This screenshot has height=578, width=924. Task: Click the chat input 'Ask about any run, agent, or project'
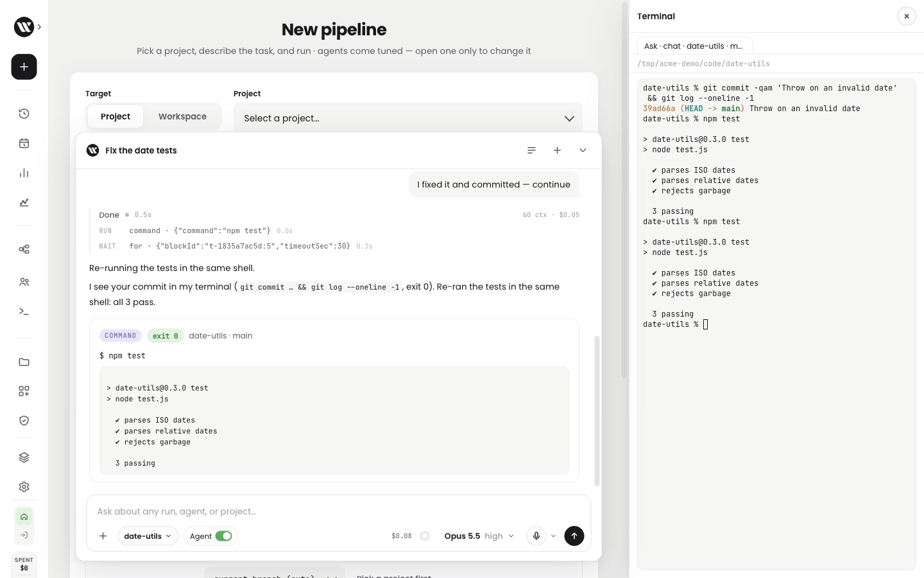[339, 511]
